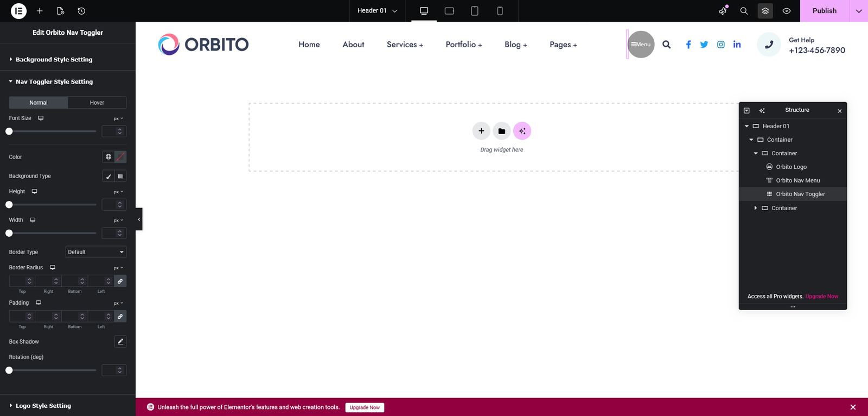Open the Border Type dropdown

(96, 252)
